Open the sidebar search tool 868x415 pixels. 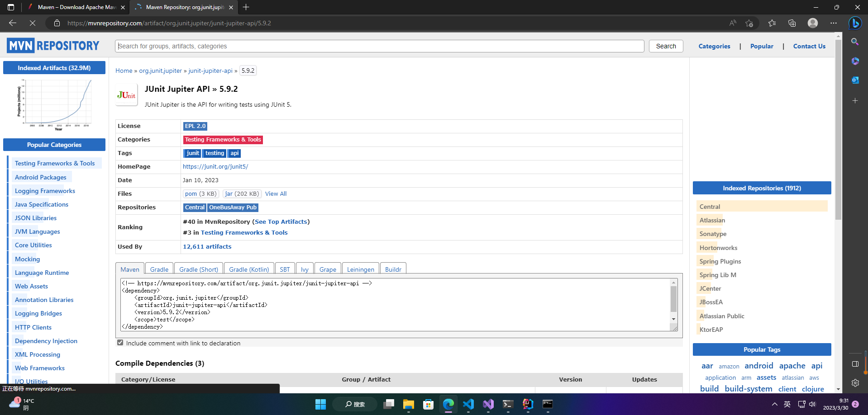[855, 42]
